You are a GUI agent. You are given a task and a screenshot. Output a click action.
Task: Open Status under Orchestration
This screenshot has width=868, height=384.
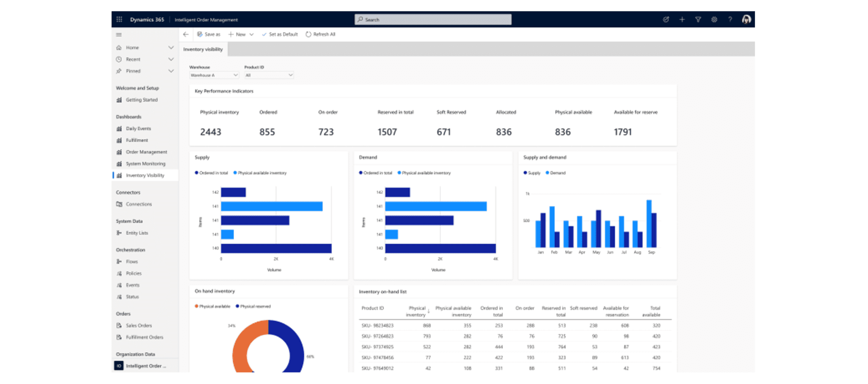pos(132,297)
